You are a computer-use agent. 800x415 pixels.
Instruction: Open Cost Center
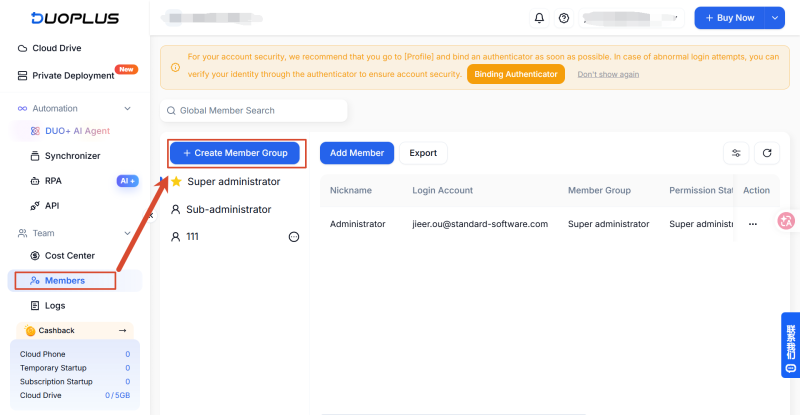pos(62,256)
